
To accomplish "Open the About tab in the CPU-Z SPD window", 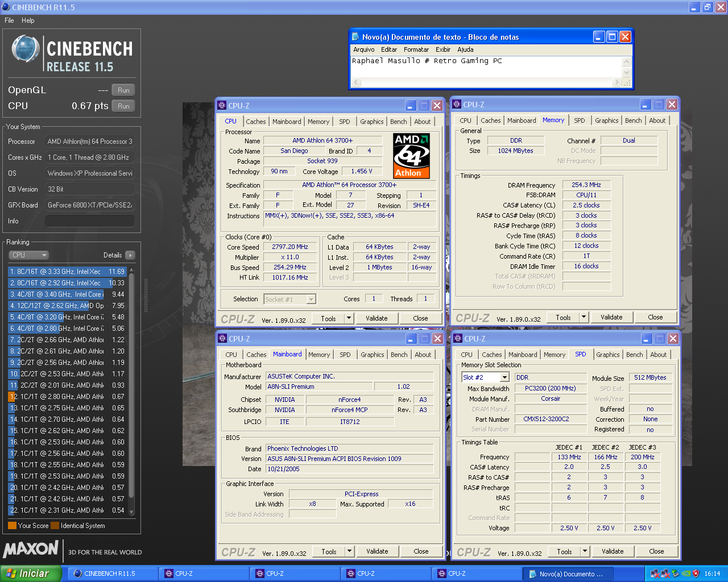I will [659, 355].
